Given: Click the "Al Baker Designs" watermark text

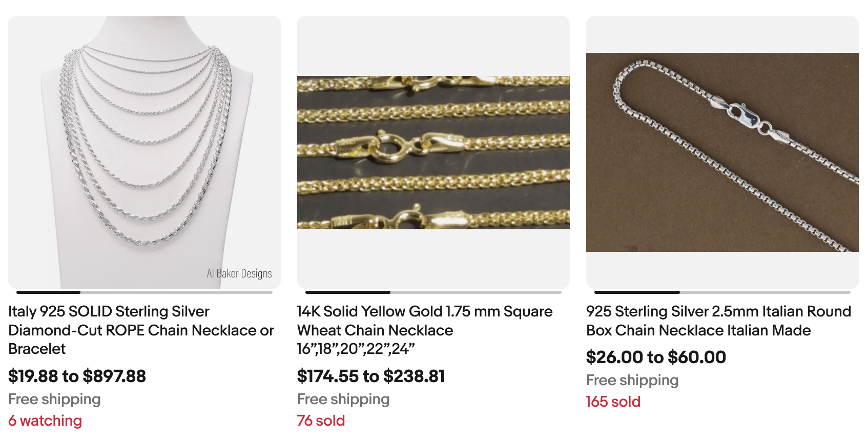Looking at the screenshot, I should [239, 273].
